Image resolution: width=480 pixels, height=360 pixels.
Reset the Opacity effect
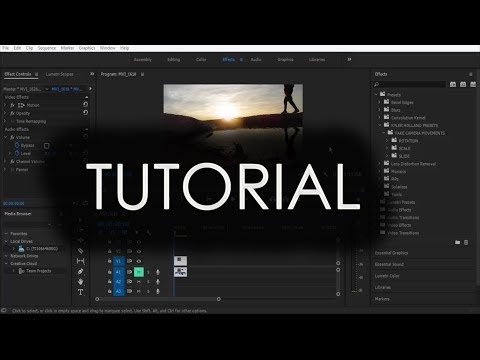coord(85,113)
